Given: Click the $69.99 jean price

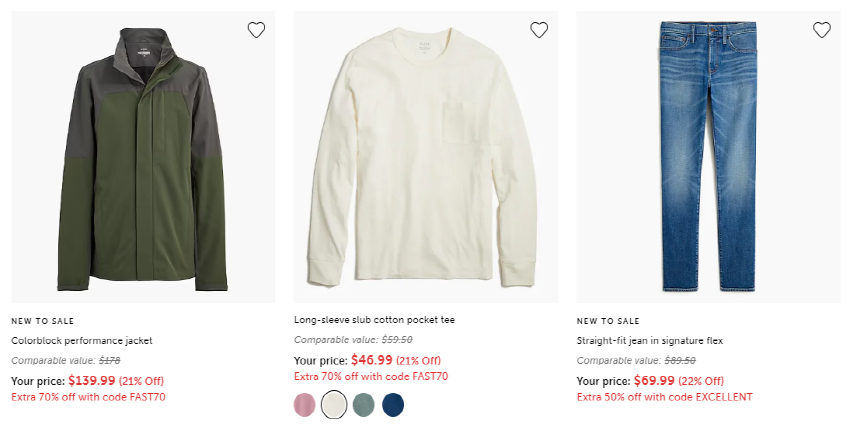Looking at the screenshot, I should point(654,380).
